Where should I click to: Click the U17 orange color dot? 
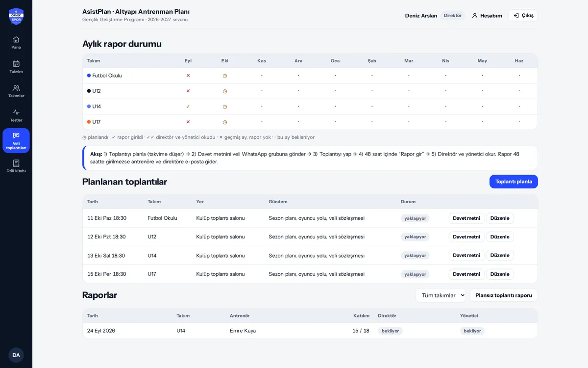pos(89,122)
